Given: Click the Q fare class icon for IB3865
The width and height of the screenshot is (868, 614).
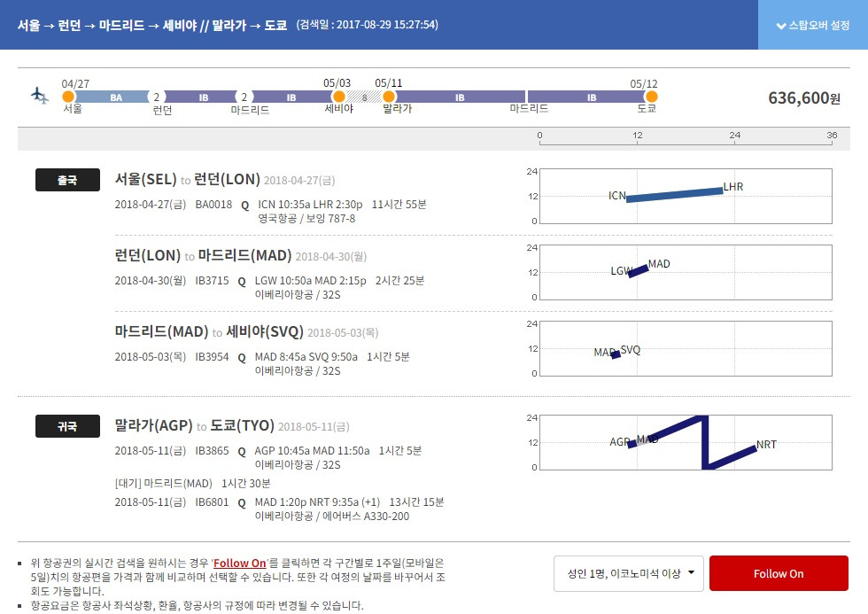Looking at the screenshot, I should coord(242,452).
